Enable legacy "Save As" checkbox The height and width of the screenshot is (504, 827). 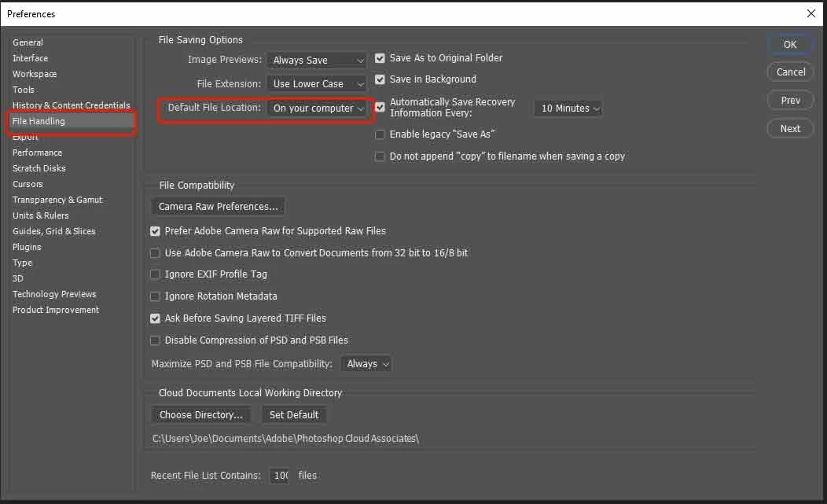pyautogui.click(x=380, y=134)
